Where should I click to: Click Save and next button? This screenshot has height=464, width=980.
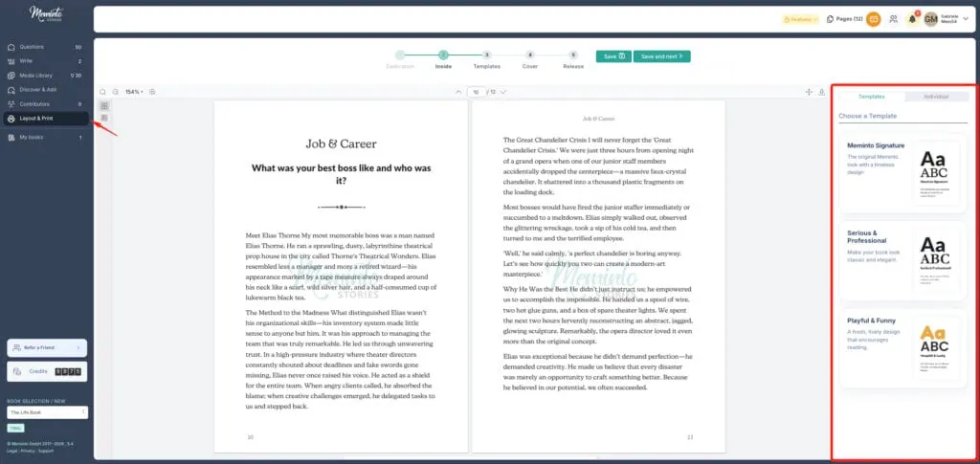pos(662,56)
